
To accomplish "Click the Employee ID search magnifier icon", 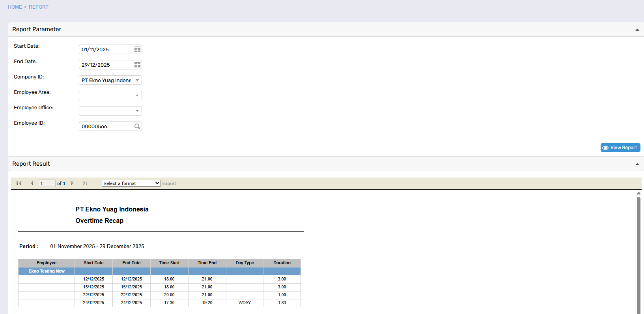I will click(137, 126).
